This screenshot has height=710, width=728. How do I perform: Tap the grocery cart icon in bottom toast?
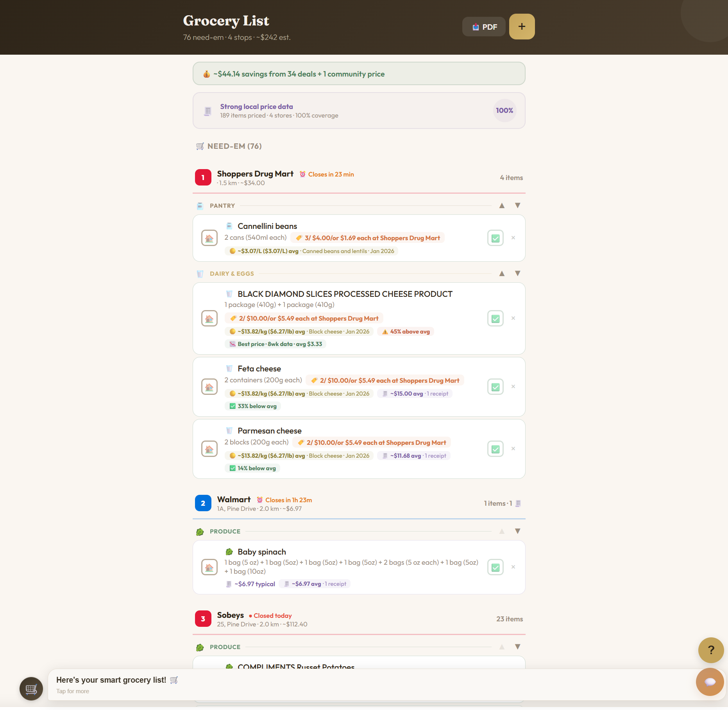tap(31, 688)
